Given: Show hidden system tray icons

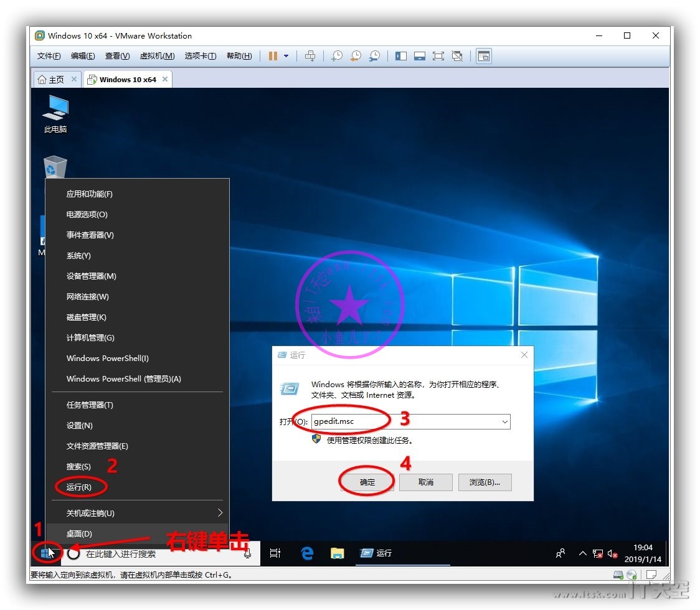Looking at the screenshot, I should tap(582, 553).
